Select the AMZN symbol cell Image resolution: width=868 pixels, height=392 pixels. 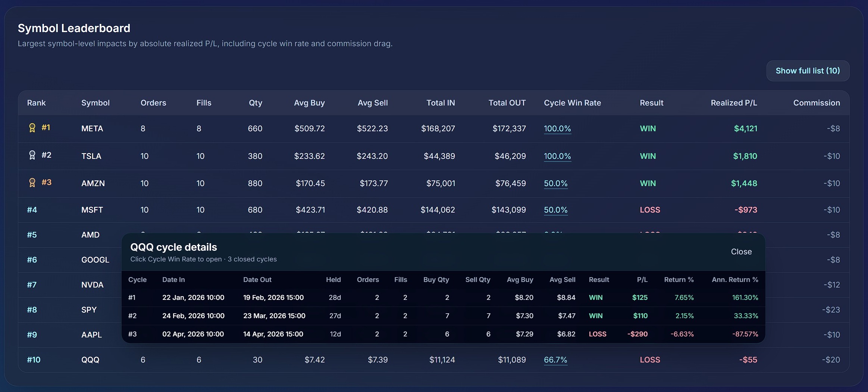(x=93, y=184)
